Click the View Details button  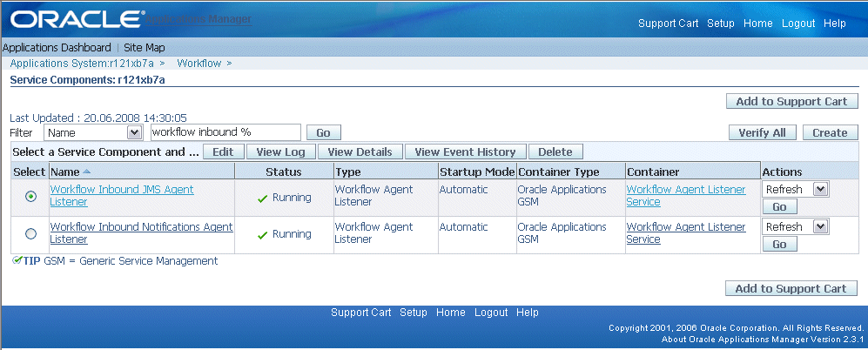click(360, 151)
